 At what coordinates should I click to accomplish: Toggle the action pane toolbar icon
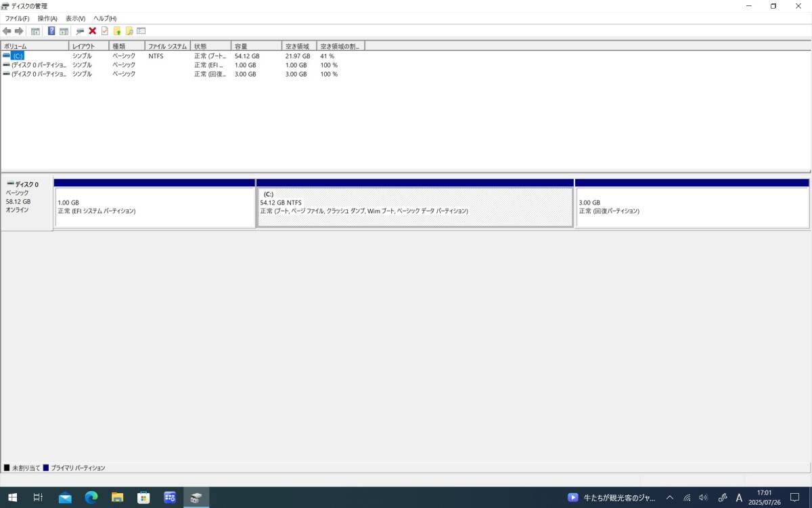(64, 31)
